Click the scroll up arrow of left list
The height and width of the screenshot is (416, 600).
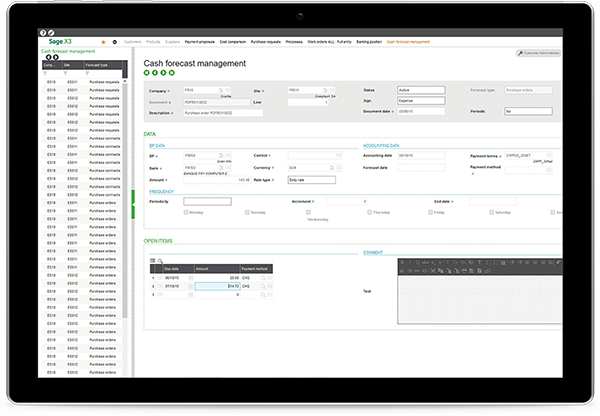point(125,81)
